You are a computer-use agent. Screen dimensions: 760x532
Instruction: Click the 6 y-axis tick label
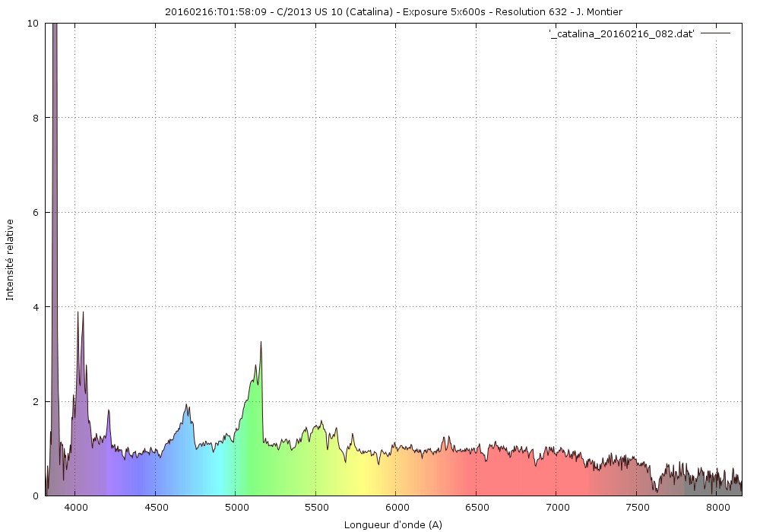36,213
